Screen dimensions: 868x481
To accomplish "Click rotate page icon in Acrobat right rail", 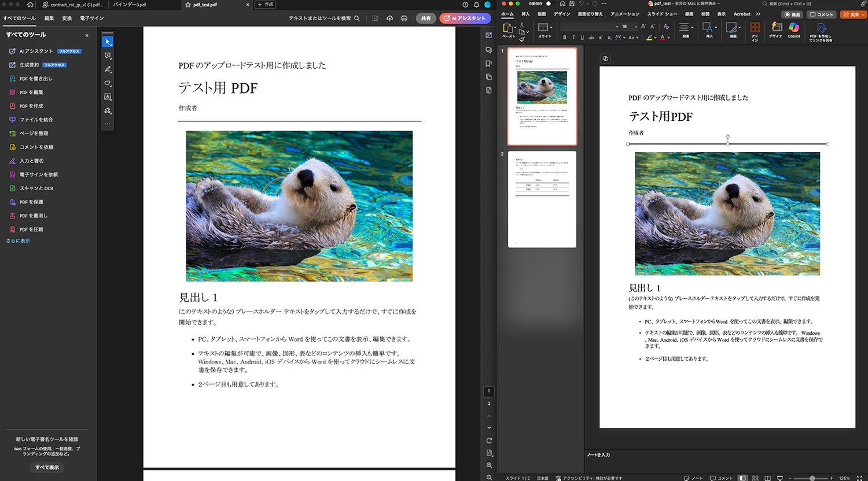I will tap(489, 441).
